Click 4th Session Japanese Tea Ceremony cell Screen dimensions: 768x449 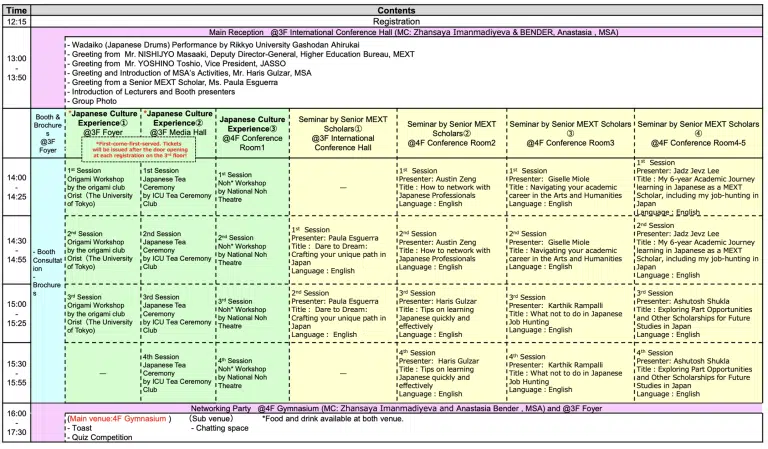tap(178, 373)
